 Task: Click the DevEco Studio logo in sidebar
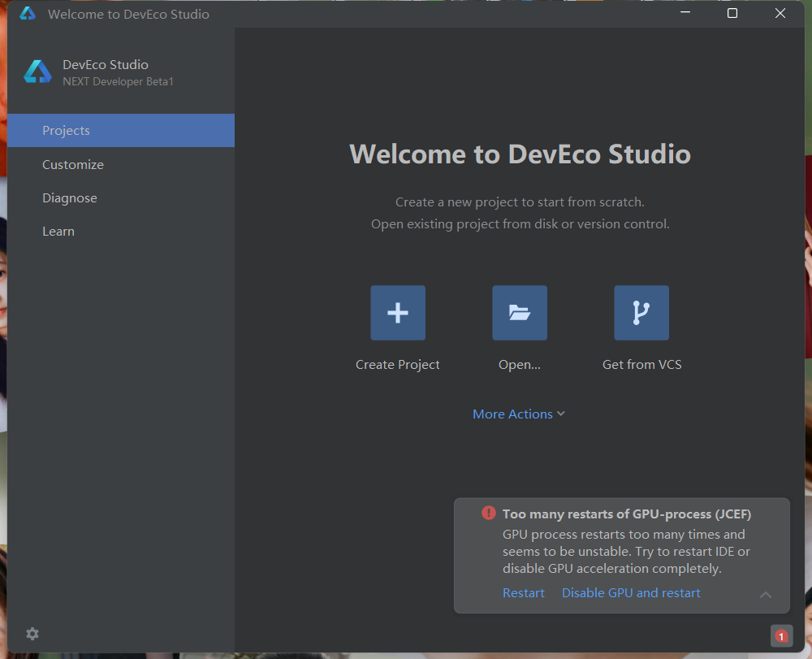(38, 72)
